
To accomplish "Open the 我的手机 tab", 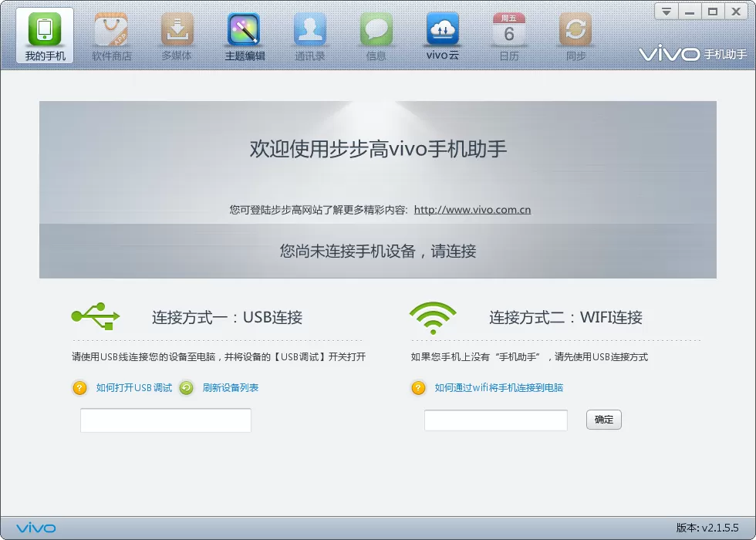I will (x=45, y=35).
